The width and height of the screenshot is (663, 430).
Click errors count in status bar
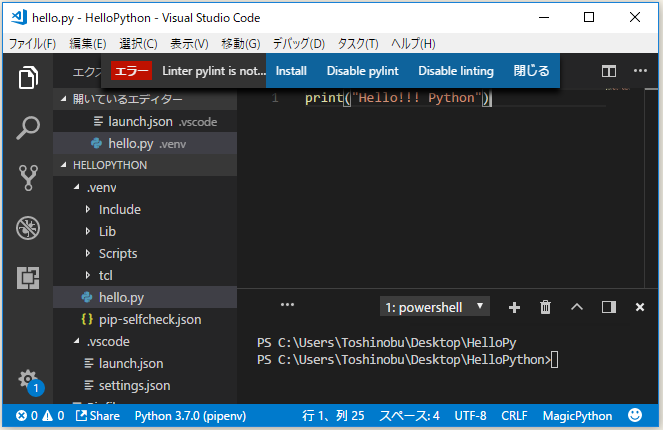(27, 416)
